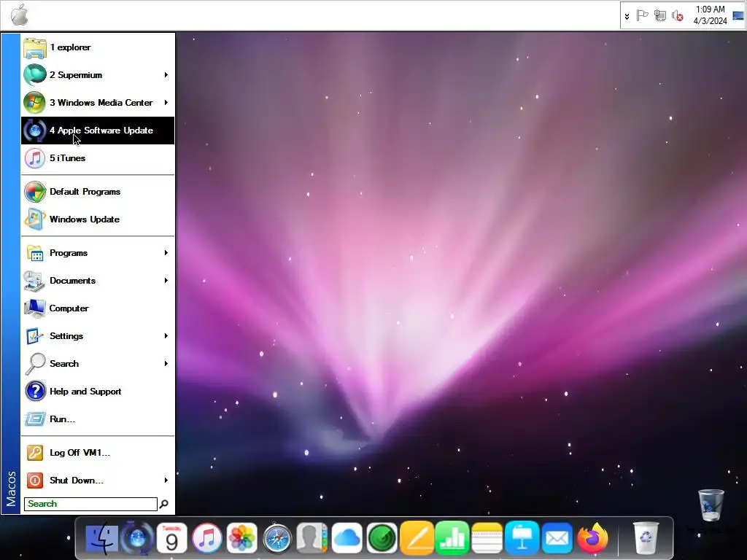Focus the start menu Search box

[x=90, y=504]
